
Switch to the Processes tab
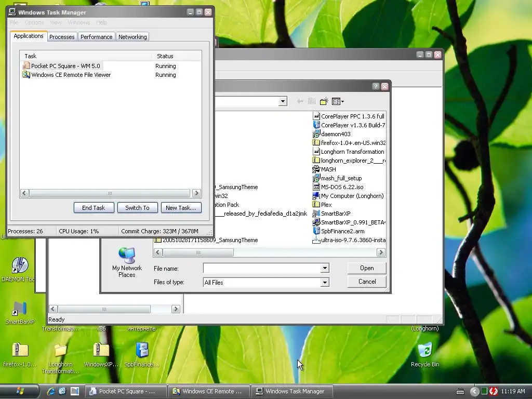click(x=62, y=37)
